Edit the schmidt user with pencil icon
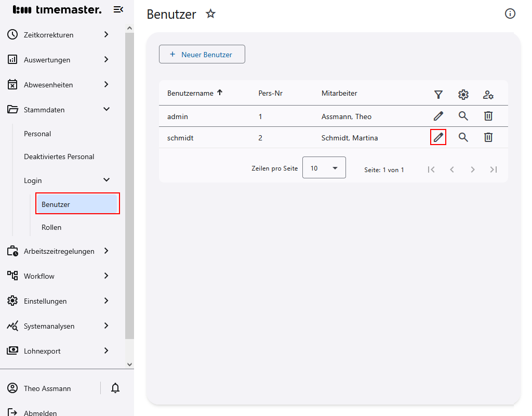 [x=438, y=137]
